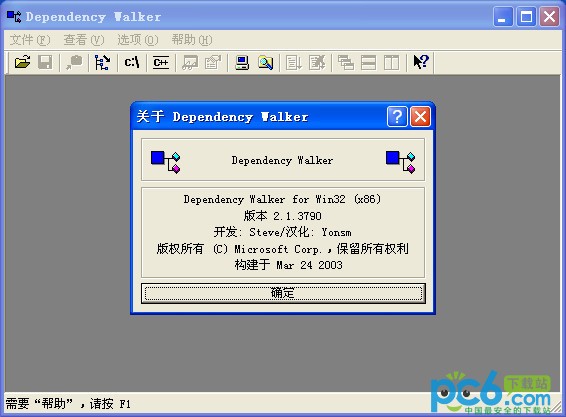Click the text Dependency Walker for Win32 (x86)
This screenshot has height=417, width=566.
(x=282, y=199)
